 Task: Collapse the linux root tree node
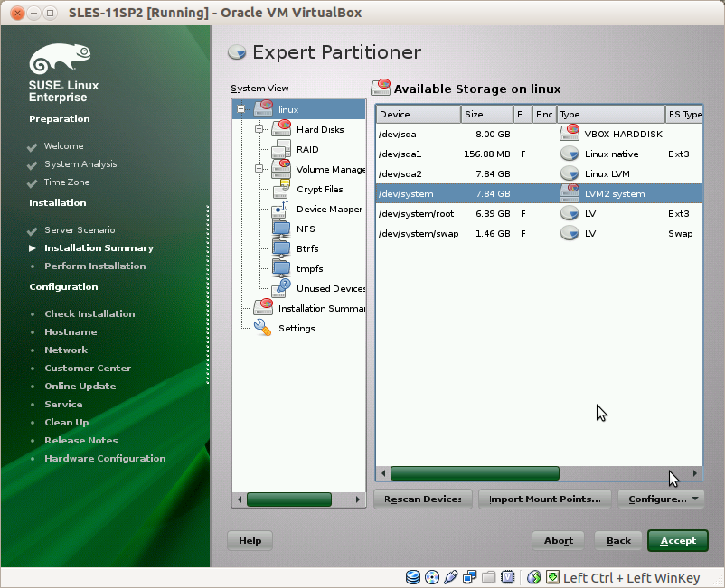click(x=240, y=109)
